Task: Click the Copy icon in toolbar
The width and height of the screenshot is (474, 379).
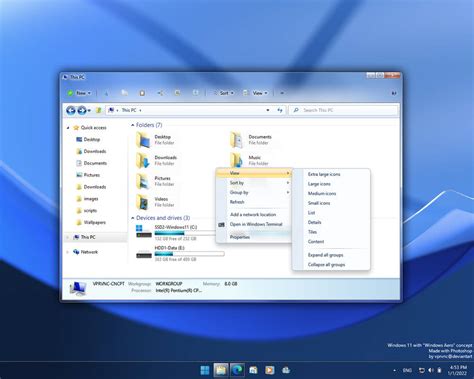Action: 124,93
